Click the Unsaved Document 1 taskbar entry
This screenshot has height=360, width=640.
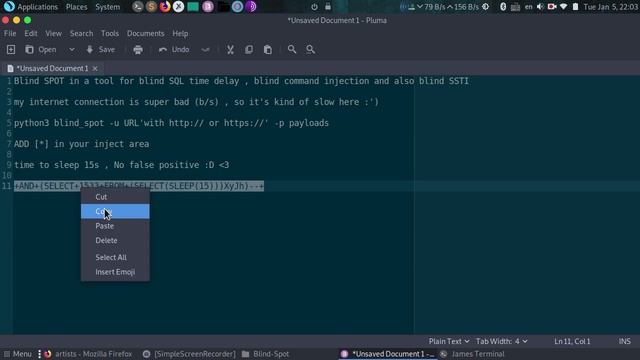pyautogui.click(x=387, y=354)
